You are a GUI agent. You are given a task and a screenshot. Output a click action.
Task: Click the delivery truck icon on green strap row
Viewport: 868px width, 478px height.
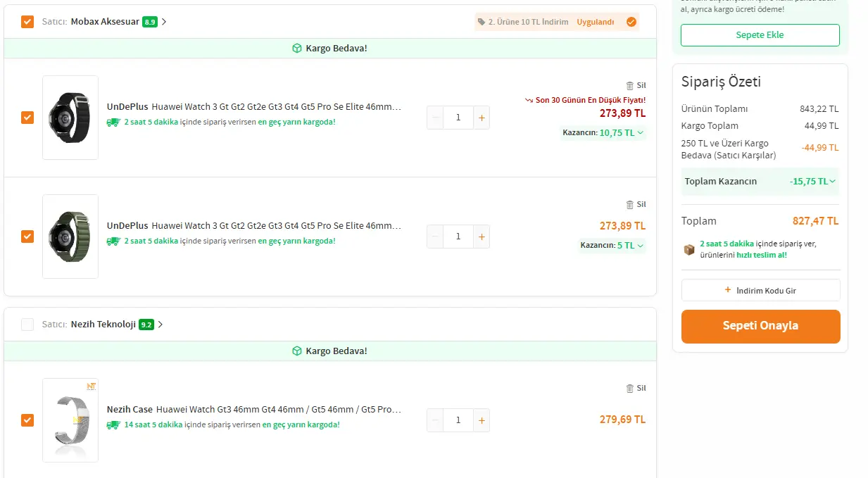(x=113, y=241)
